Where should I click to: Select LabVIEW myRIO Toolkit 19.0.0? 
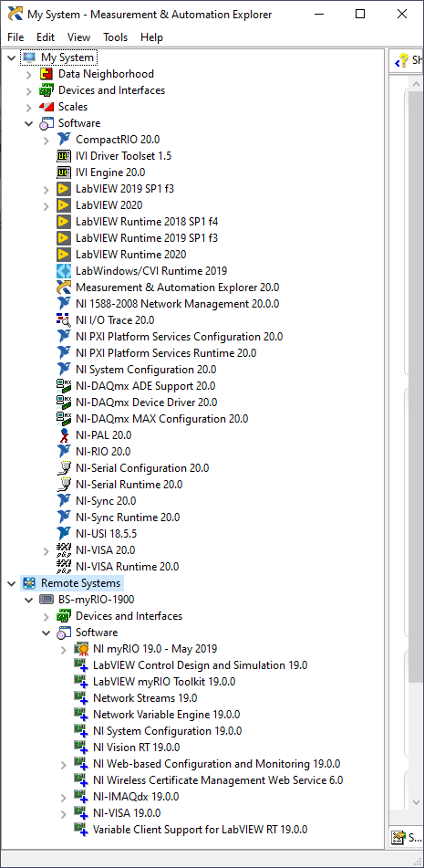[164, 682]
